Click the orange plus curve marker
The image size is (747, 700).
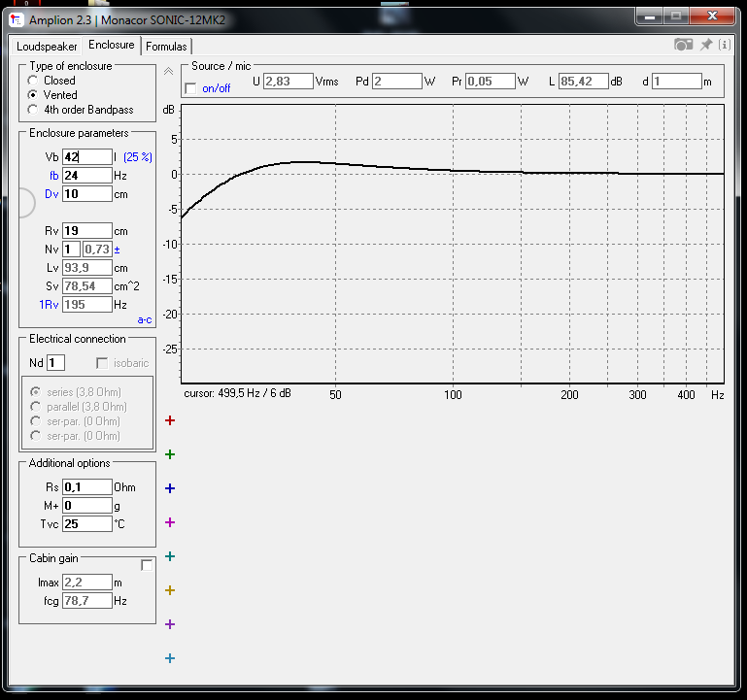coord(170,590)
